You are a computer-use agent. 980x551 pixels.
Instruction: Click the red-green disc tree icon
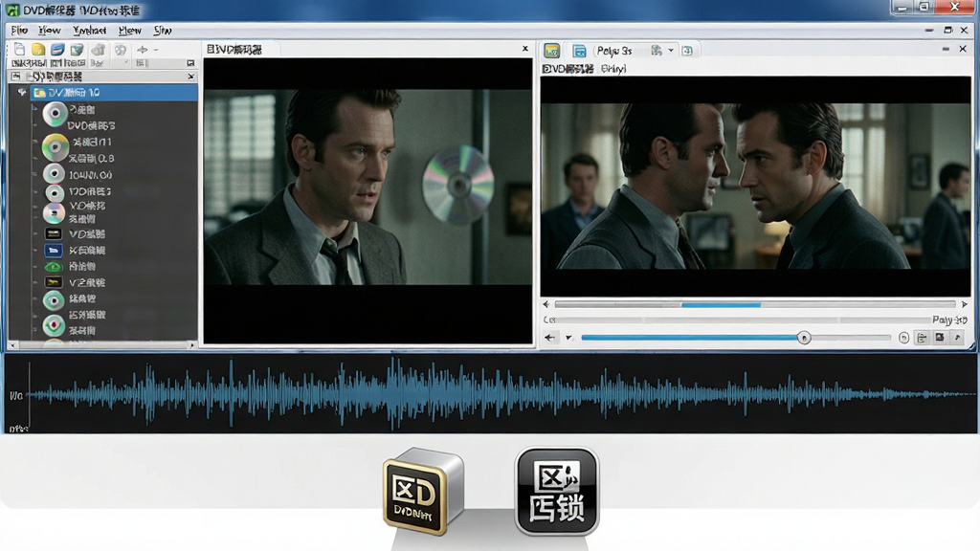[54, 325]
